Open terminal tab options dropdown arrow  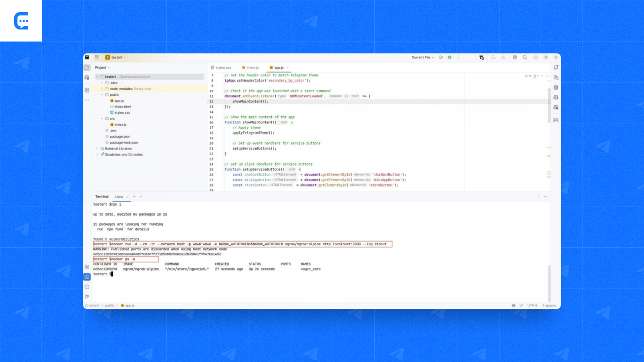coord(141,197)
